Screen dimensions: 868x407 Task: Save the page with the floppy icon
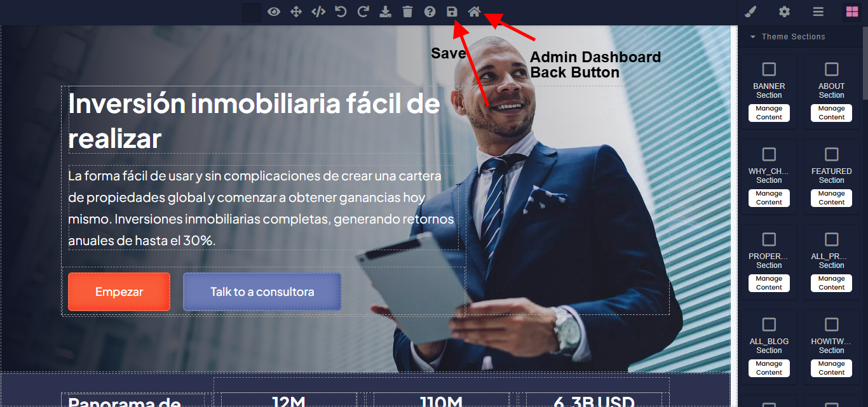[452, 11]
